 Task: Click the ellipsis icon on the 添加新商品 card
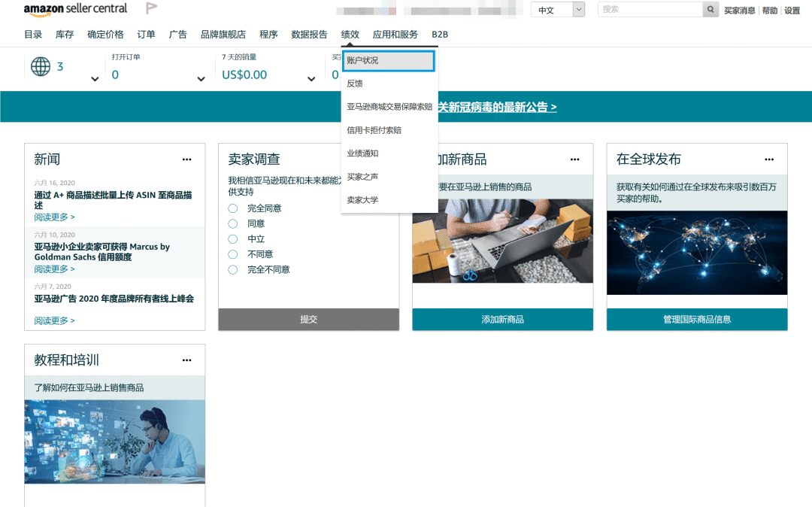pos(574,159)
